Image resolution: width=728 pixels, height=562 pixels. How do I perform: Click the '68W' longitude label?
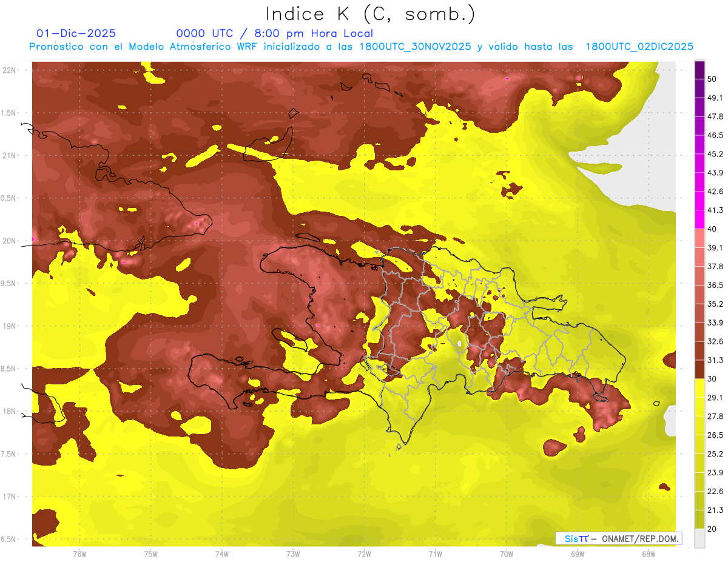pos(649,554)
